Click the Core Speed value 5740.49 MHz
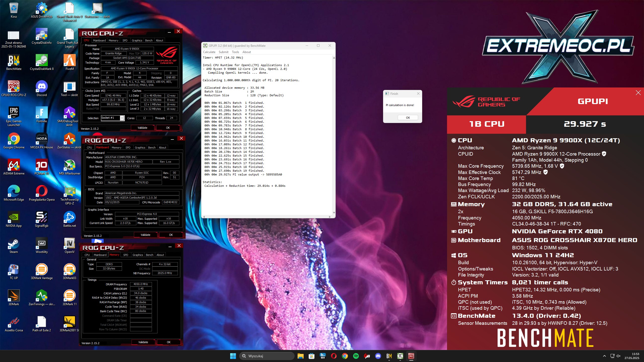Image resolution: width=644 pixels, height=362 pixels. click(x=113, y=96)
